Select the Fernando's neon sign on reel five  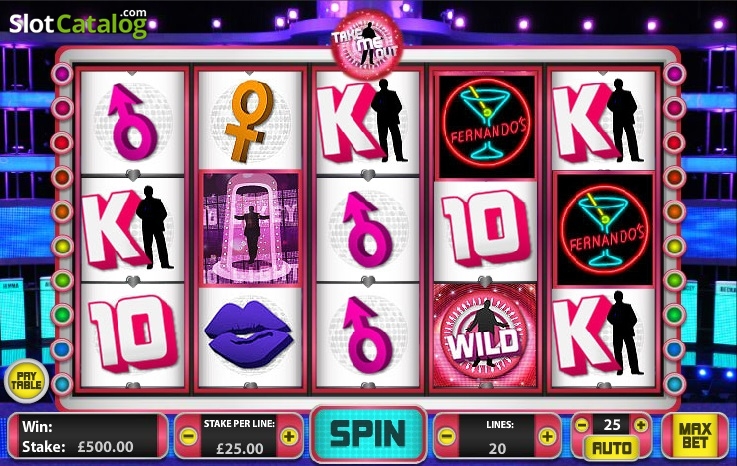[x=605, y=230]
